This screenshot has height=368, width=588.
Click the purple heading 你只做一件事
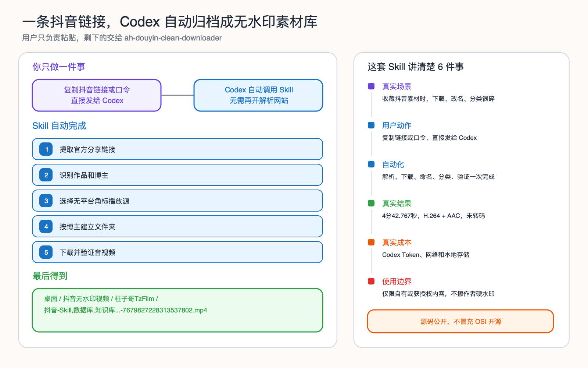click(59, 67)
